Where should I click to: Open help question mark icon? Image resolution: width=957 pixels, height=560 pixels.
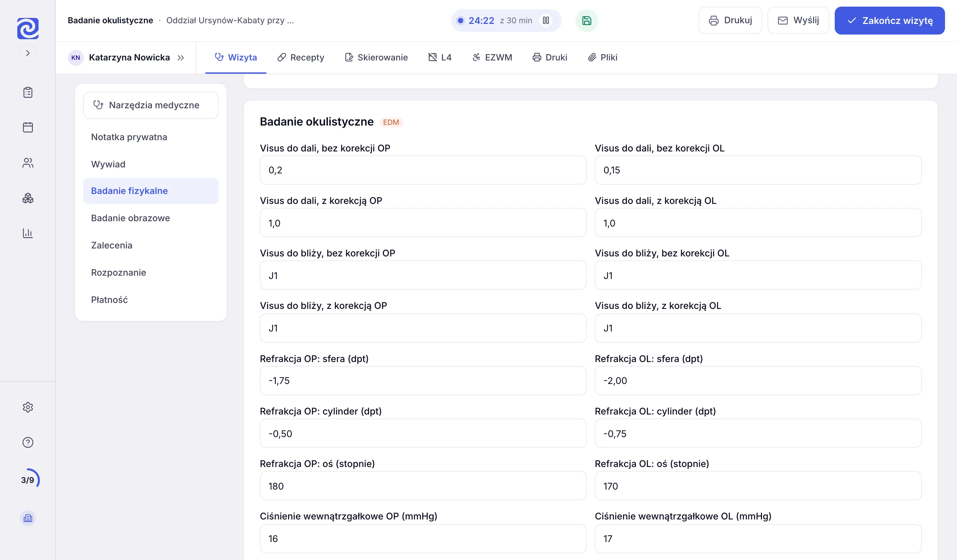click(x=28, y=442)
